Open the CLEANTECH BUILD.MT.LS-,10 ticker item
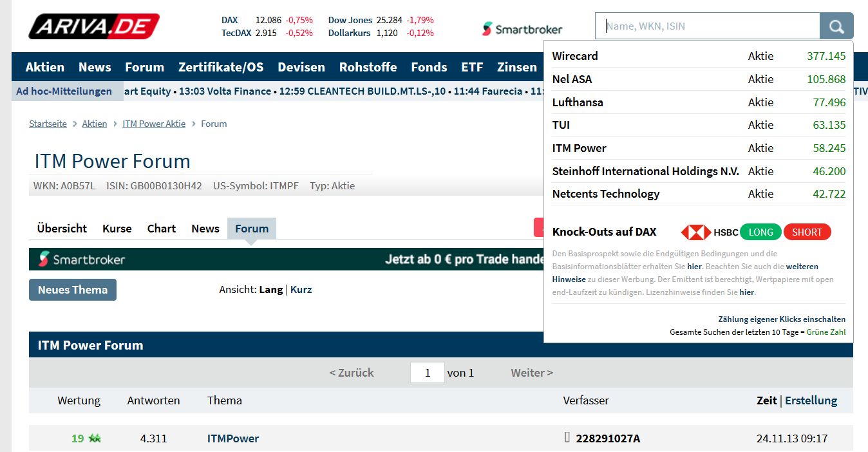 [x=363, y=91]
